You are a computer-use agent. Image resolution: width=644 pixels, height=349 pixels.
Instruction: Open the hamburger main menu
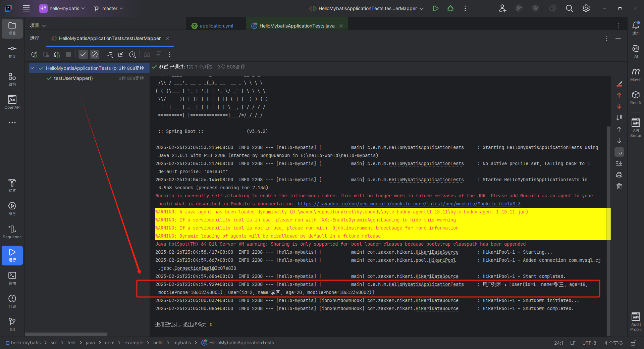[26, 8]
